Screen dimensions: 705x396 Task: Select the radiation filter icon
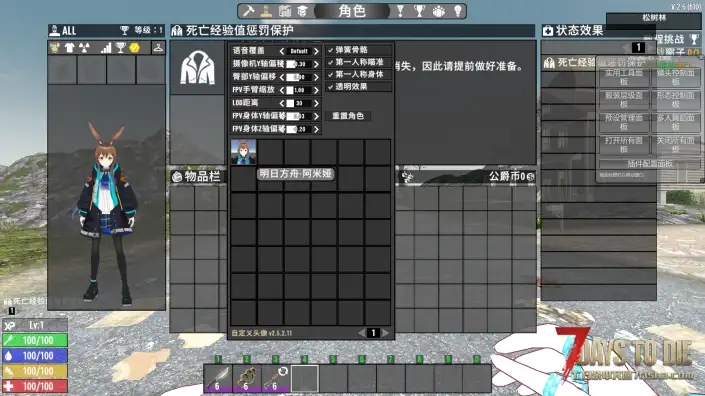click(x=84, y=48)
